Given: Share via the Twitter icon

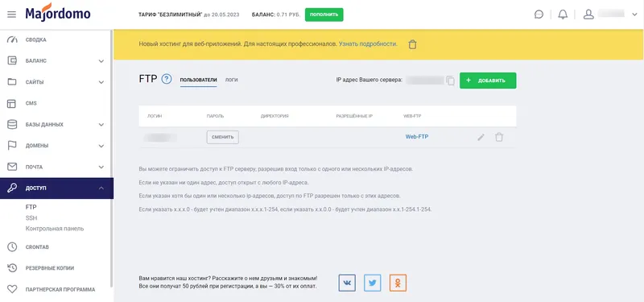Looking at the screenshot, I should [x=373, y=283].
